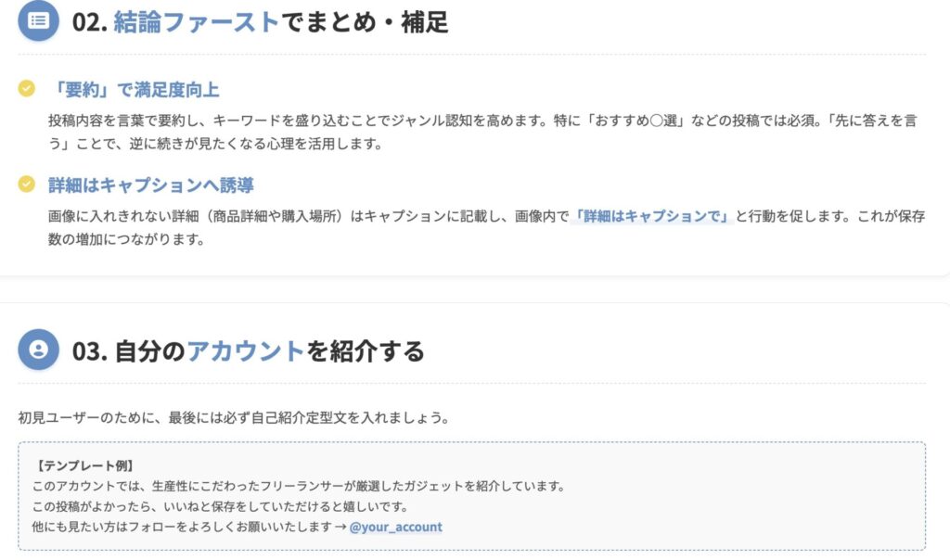Click the user profile icon beside heading 03
This screenshot has width=950, height=560.
38,350
